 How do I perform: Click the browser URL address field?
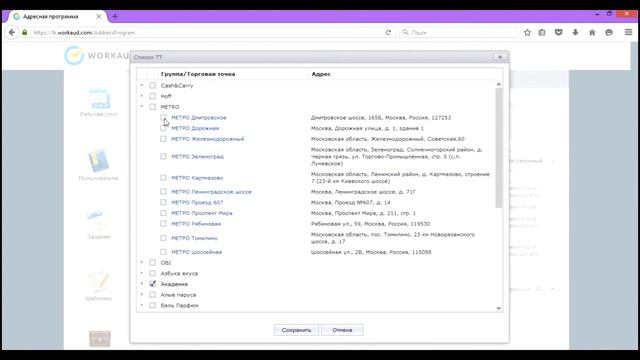(206, 32)
